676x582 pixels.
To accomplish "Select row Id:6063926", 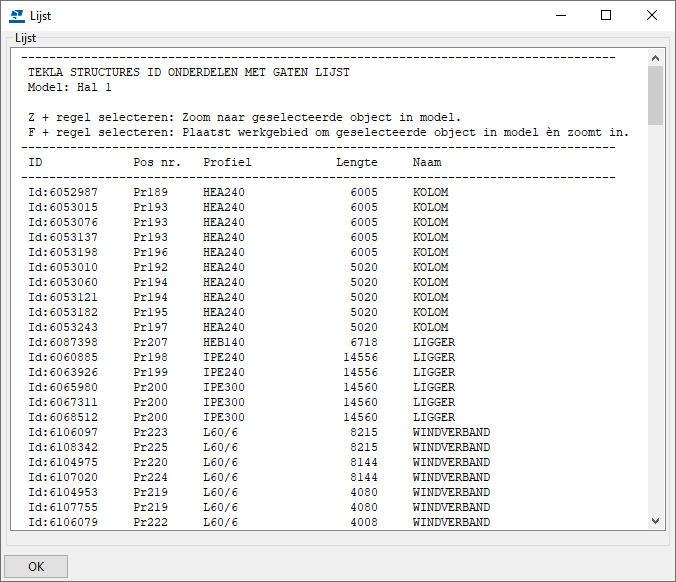I will [242, 372].
